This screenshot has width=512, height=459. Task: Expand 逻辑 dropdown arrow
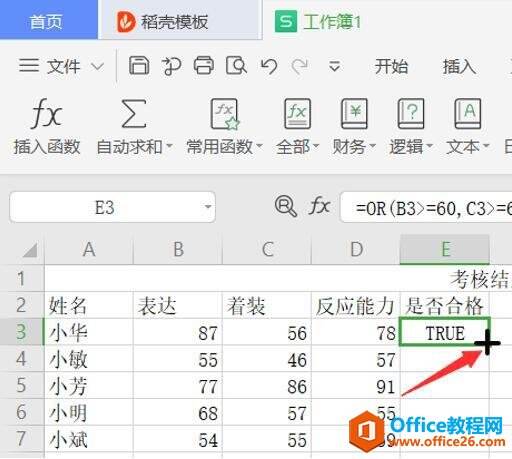429,146
